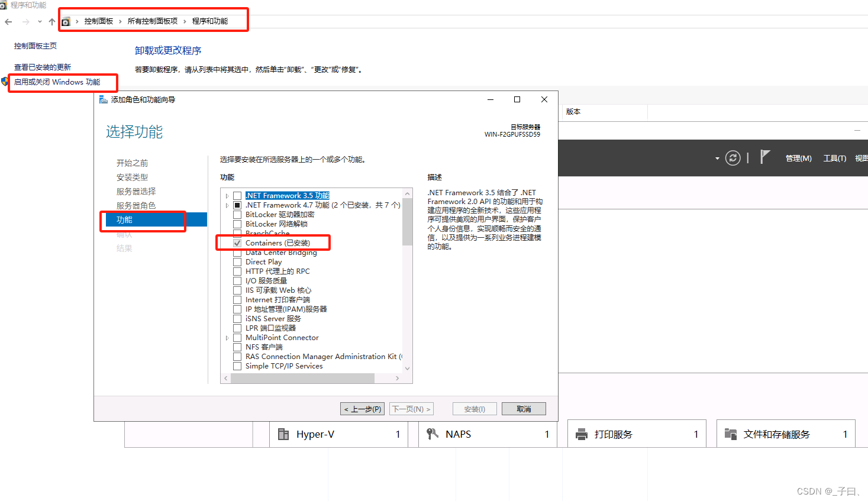Click the 上一步(P) button
This screenshot has height=501, width=868.
pyautogui.click(x=362, y=408)
